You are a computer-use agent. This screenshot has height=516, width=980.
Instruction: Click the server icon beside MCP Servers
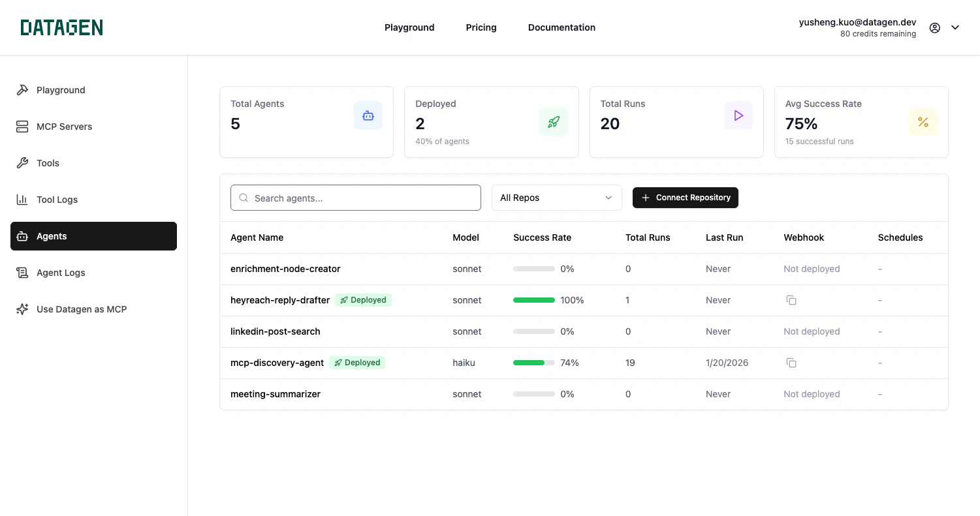pos(22,127)
